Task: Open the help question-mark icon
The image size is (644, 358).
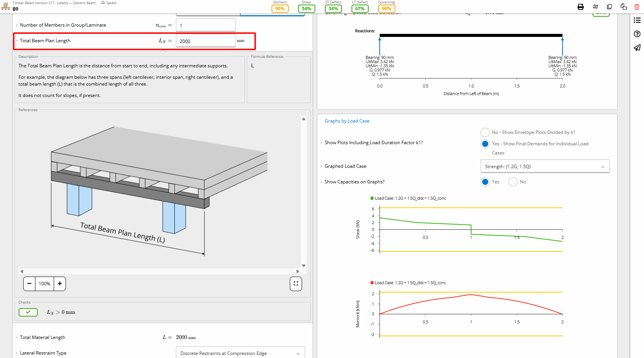Action: click(637, 34)
